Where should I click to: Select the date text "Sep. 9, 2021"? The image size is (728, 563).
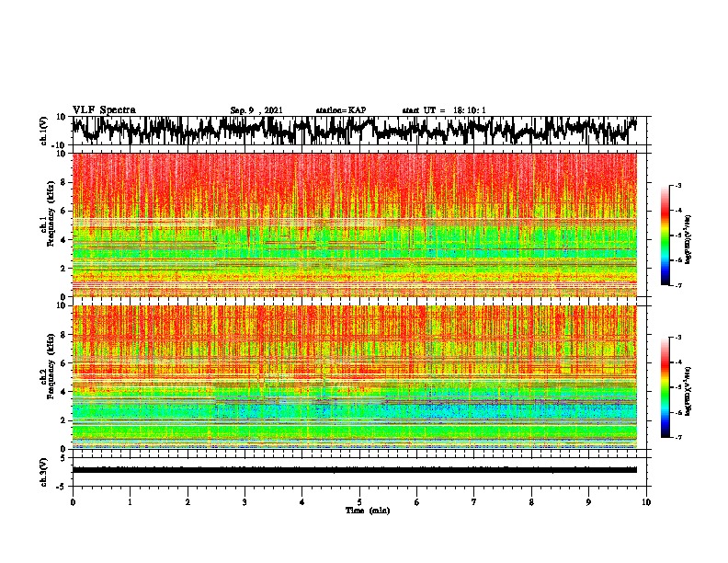(256, 110)
